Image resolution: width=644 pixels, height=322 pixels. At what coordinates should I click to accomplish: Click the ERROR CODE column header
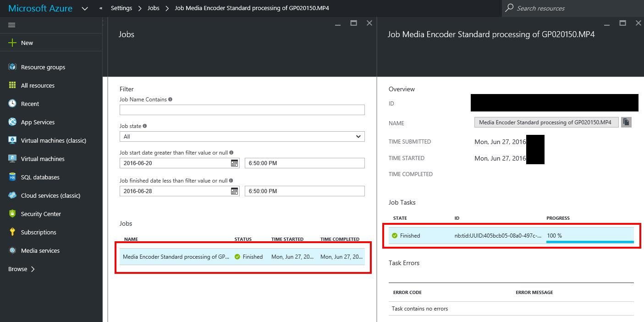(407, 293)
